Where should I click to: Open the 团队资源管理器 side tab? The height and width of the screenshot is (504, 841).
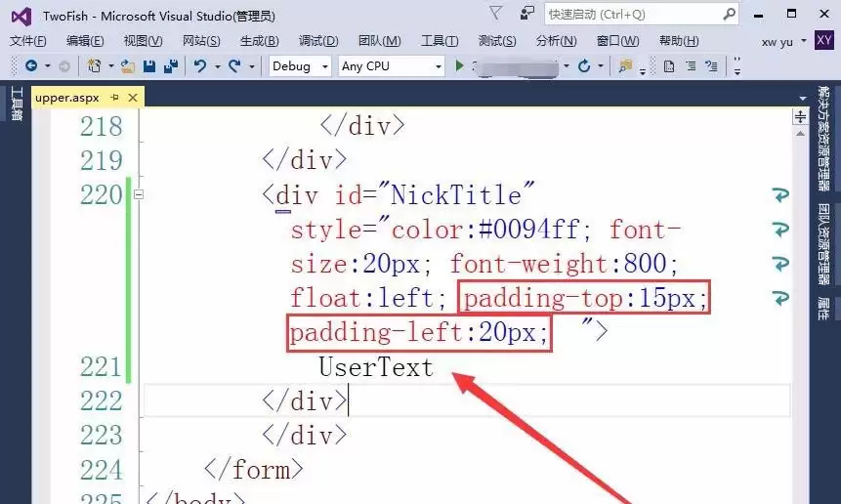[823, 244]
